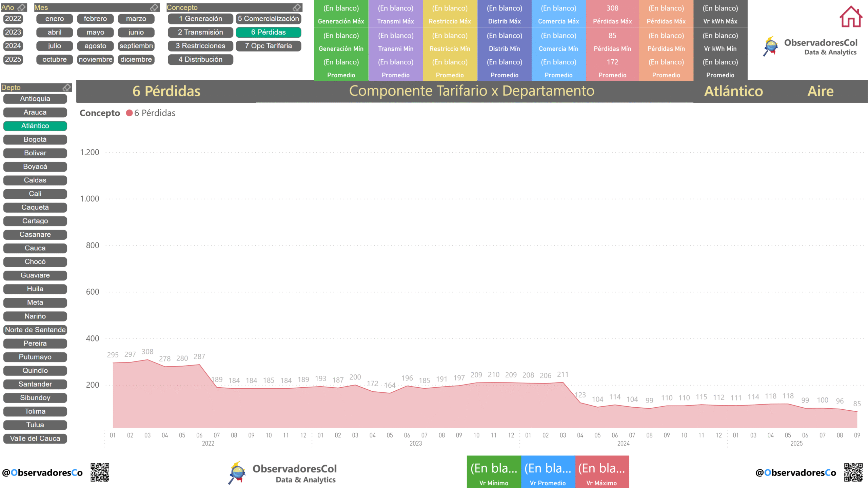Click the ObservadoresCol logo at top right
This screenshot has height=488, width=868.
tap(810, 46)
